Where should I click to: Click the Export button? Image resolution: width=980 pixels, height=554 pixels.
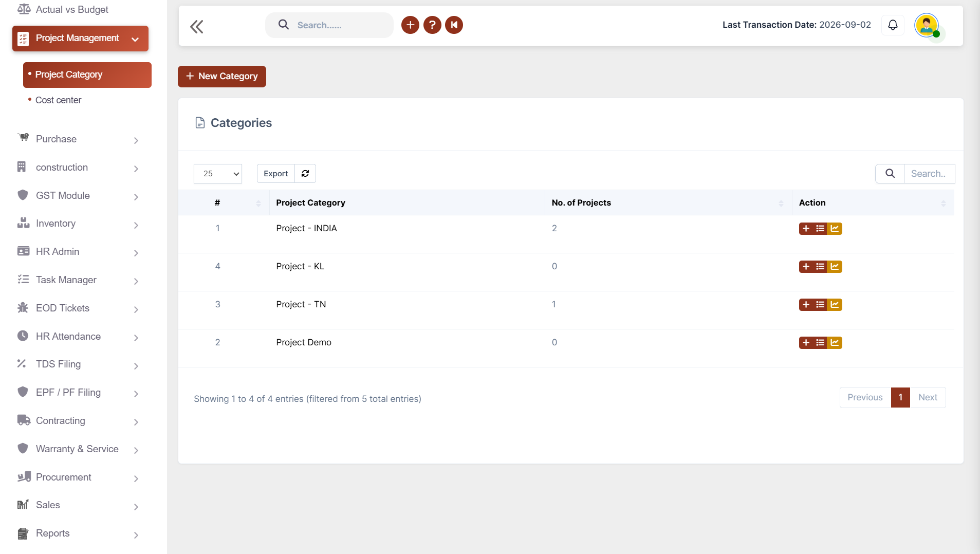point(276,174)
